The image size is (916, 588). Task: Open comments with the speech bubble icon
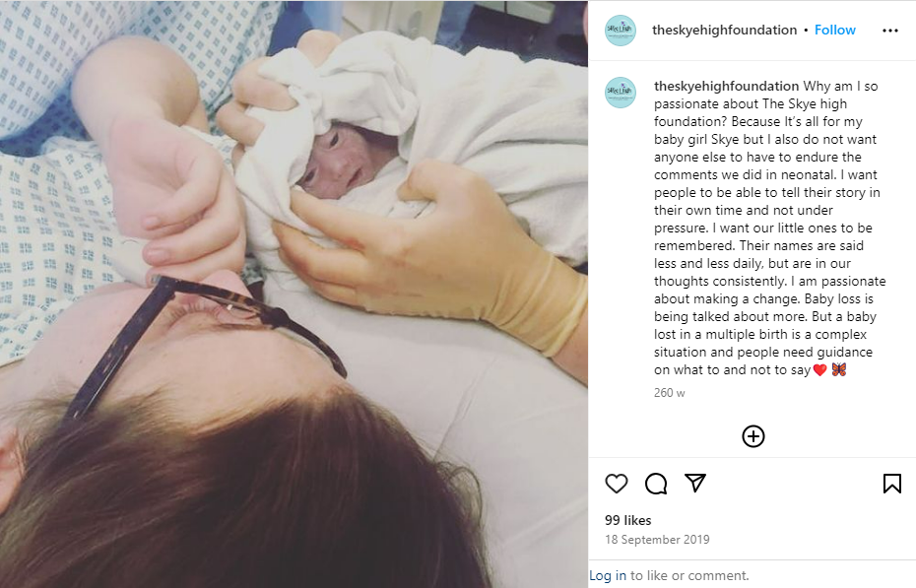(x=656, y=484)
